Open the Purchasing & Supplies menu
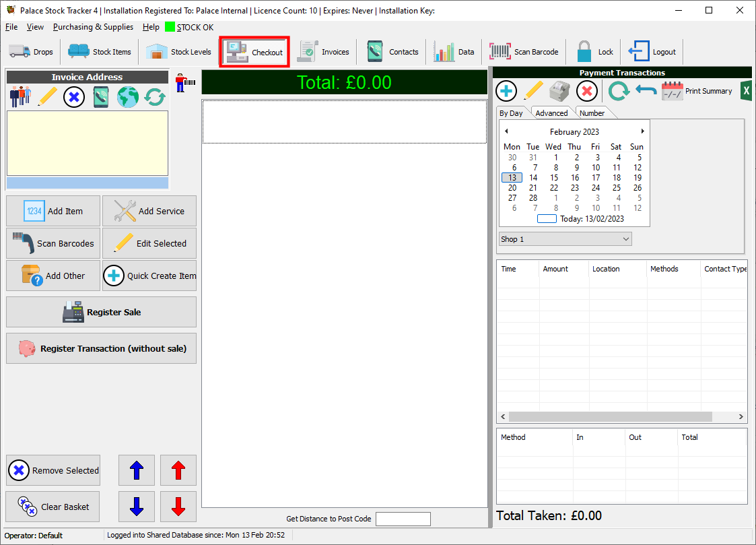756x545 pixels. click(93, 27)
